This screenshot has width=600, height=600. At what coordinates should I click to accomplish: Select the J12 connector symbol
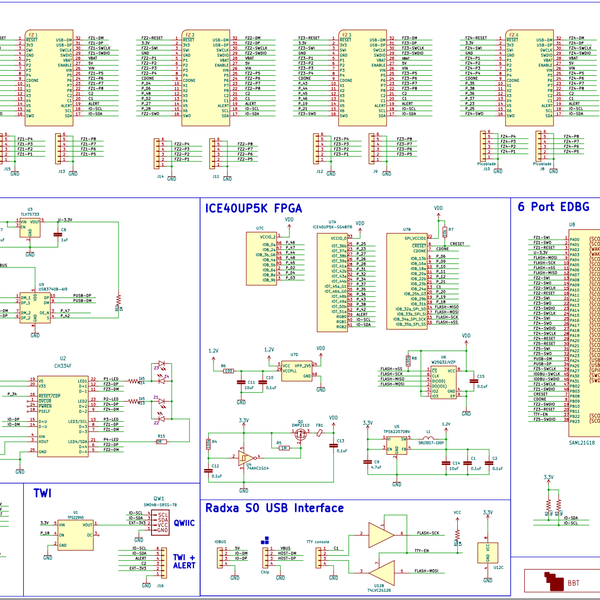[316, 148]
